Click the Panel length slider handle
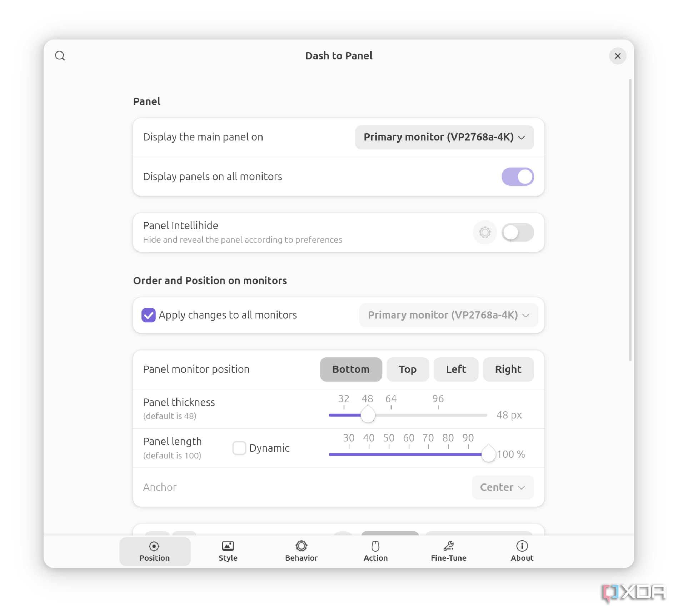Screen dimensions: 678x616 pyautogui.click(x=488, y=454)
